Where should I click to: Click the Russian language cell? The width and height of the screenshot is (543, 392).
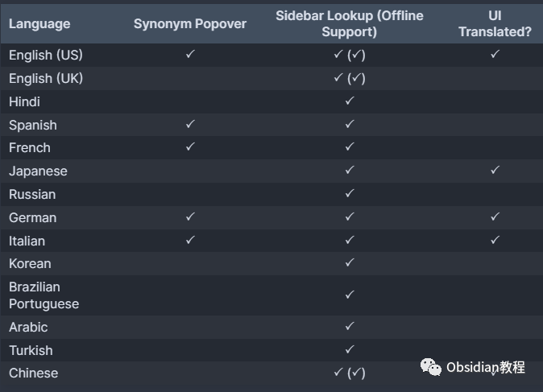(32, 195)
